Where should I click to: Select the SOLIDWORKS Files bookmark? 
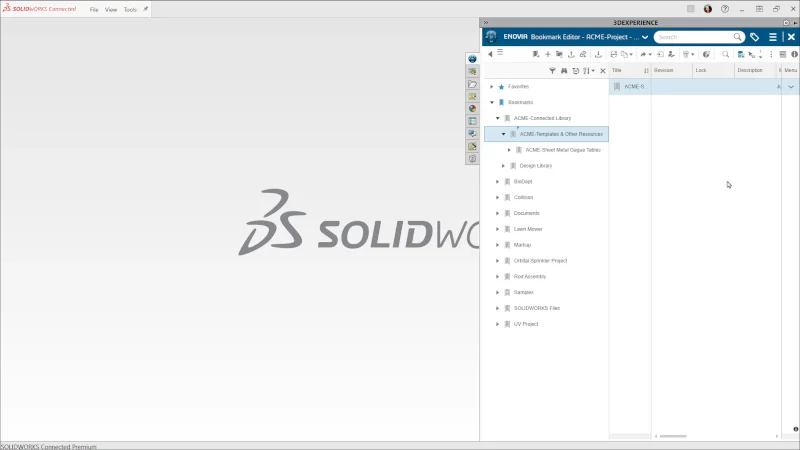(x=537, y=308)
